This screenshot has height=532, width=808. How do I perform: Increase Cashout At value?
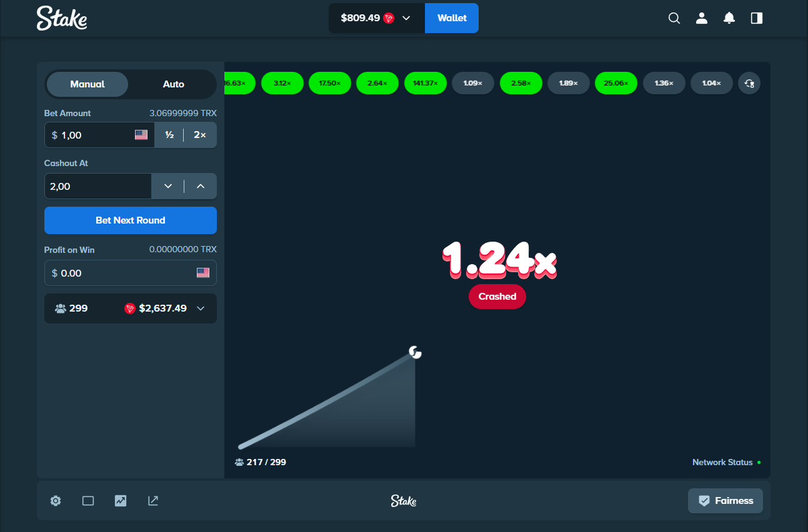(x=201, y=186)
